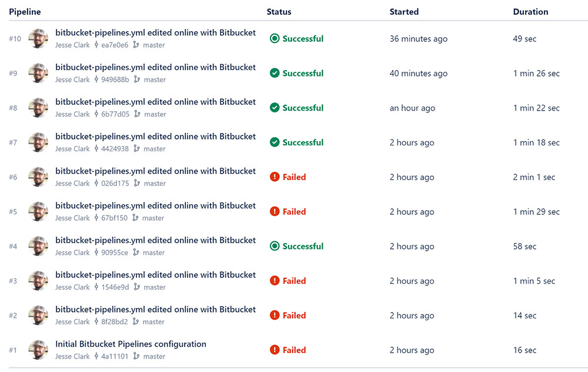Click the Pipeline column header
This screenshot has height=372, width=588.
(x=25, y=12)
